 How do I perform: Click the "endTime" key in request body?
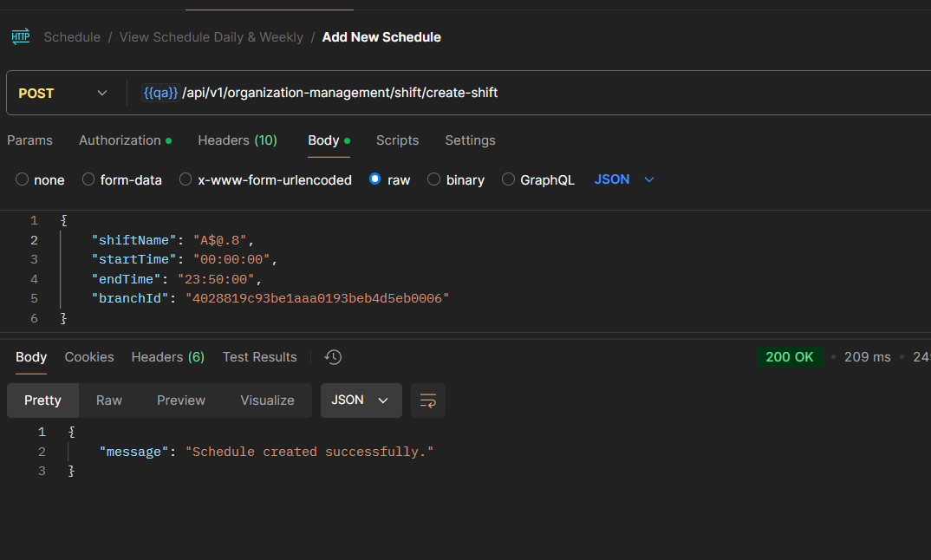click(x=126, y=279)
